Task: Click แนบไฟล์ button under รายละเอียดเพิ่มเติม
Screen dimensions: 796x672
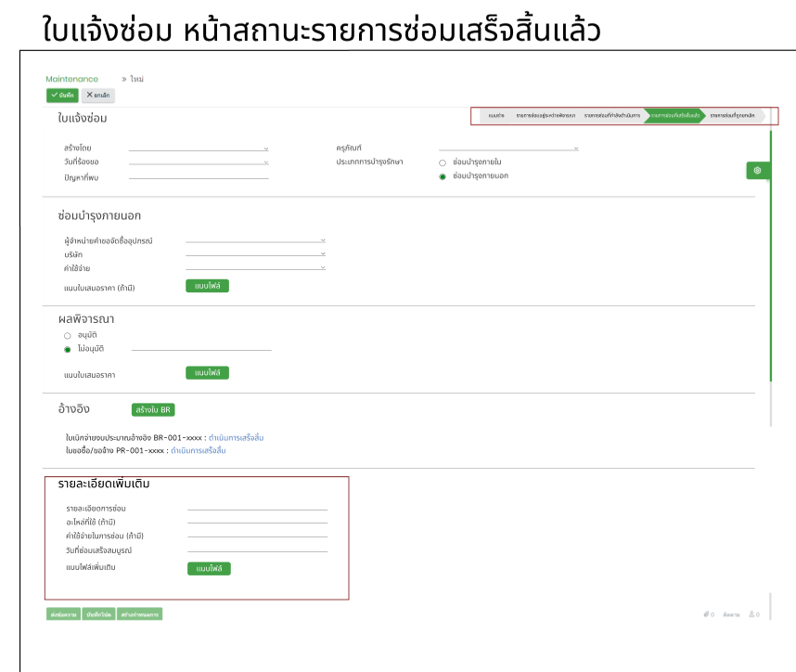Action: click(208, 568)
